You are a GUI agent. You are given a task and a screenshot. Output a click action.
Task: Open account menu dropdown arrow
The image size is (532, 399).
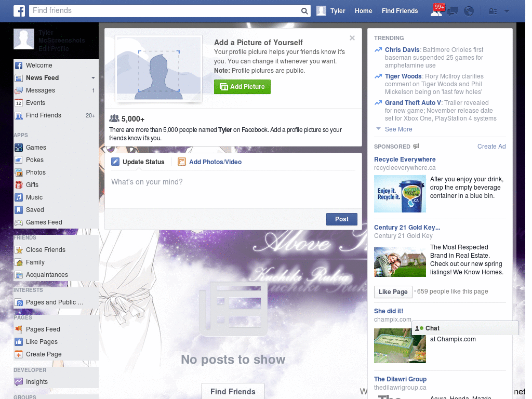pyautogui.click(x=507, y=11)
